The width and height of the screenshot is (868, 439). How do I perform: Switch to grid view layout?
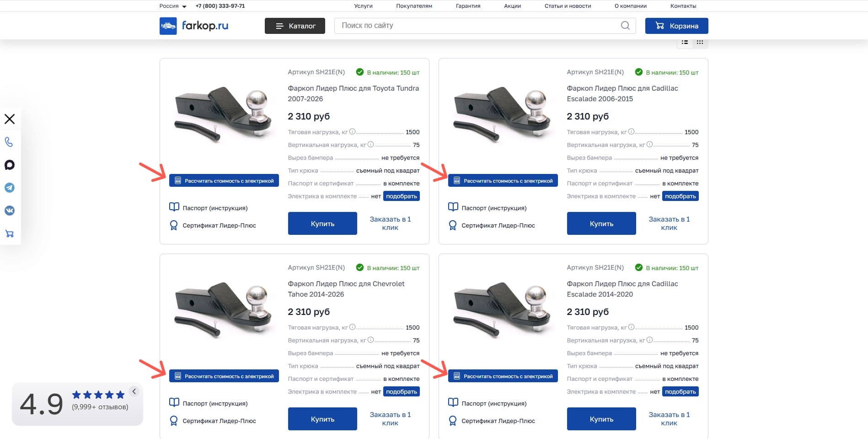point(700,42)
